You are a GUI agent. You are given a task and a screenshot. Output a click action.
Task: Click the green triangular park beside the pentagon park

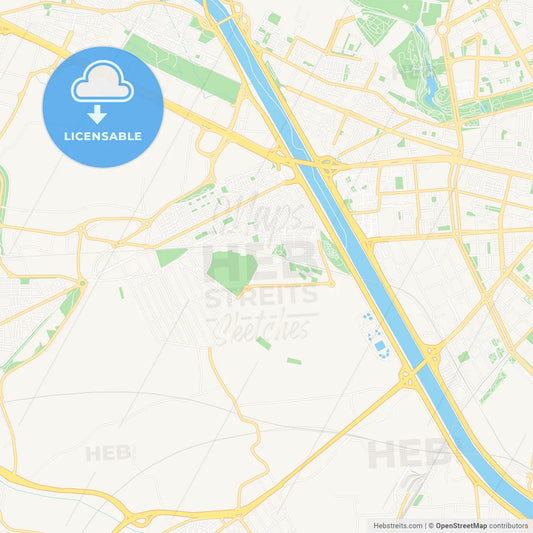point(170,257)
